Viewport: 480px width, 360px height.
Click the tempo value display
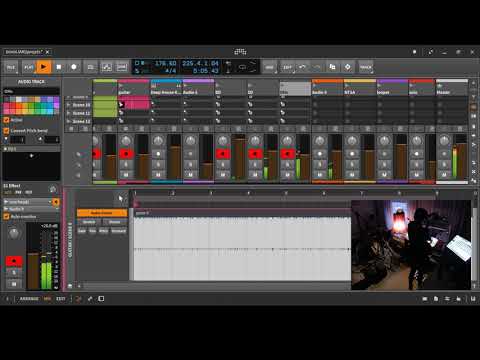tap(165, 63)
